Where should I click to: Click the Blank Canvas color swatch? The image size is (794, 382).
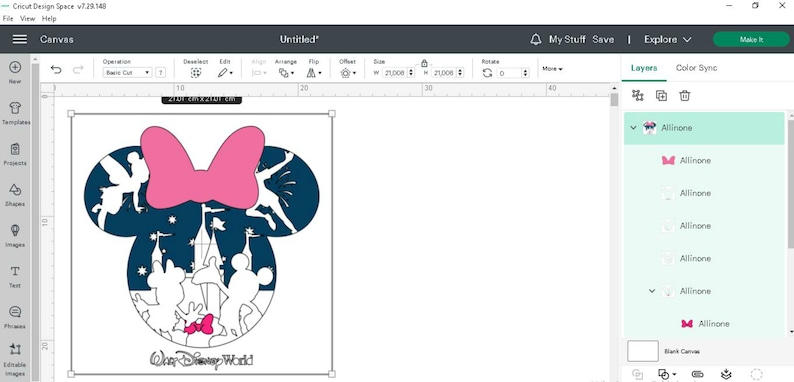643,351
